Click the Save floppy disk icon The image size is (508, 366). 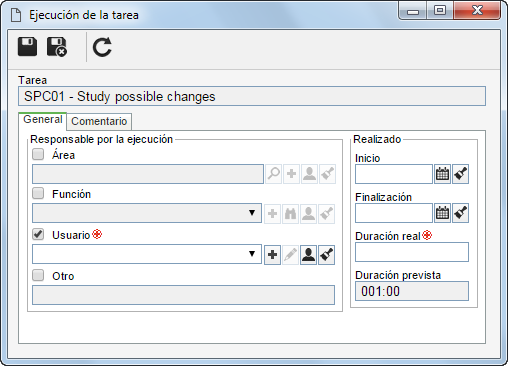[x=27, y=47]
